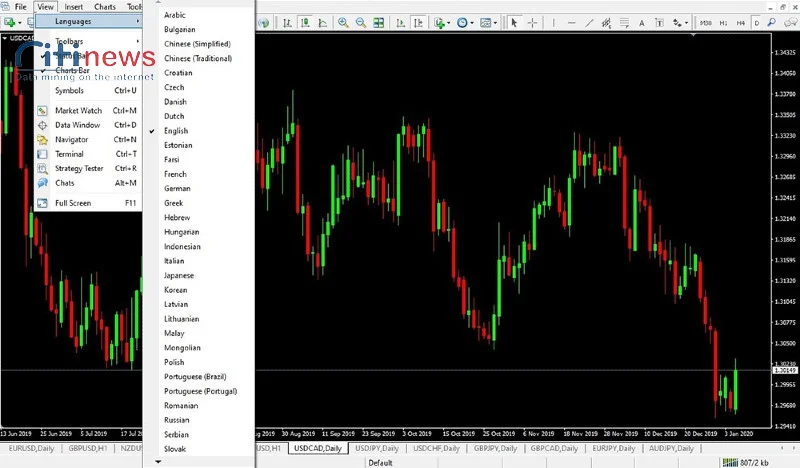
Task: Select the bar chart type icon
Action: (287, 22)
